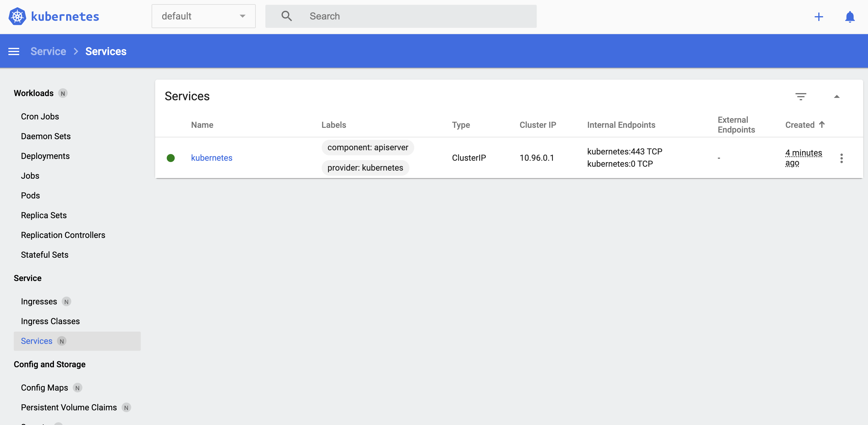Image resolution: width=868 pixels, height=425 pixels.
Task: Click the Internal Endpoints column header
Action: point(621,125)
